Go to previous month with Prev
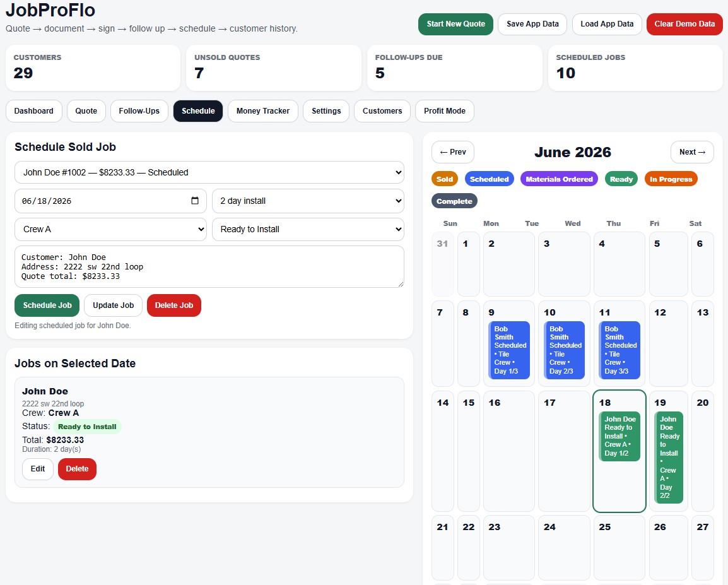Screen dimensions: 728x585 pyautogui.click(x=453, y=152)
